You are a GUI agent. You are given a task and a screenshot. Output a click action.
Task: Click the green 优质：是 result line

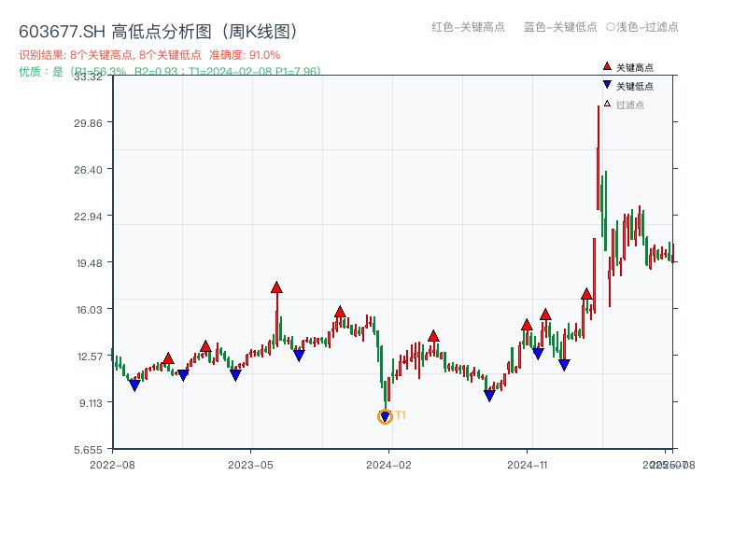tap(170, 72)
